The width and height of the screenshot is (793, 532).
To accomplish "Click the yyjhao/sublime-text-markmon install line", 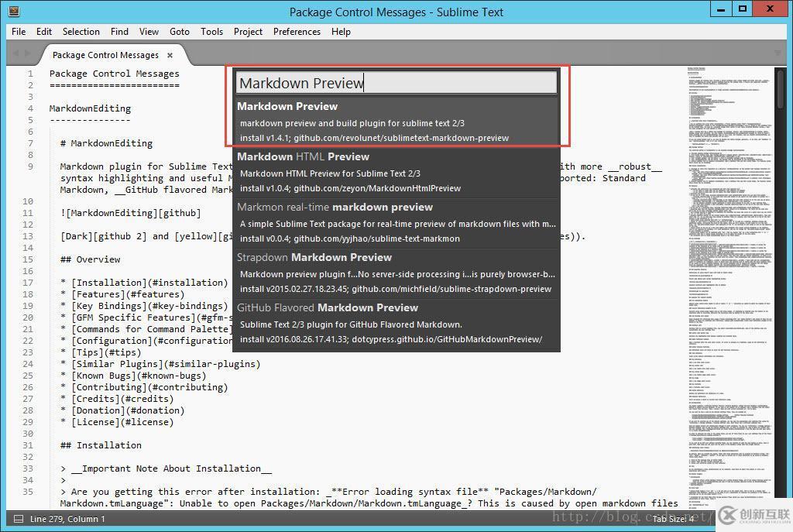I will click(350, 239).
